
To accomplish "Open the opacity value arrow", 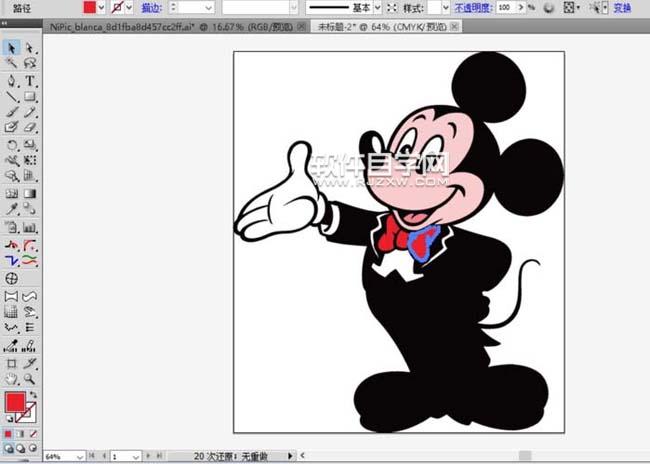I will coord(521,7).
